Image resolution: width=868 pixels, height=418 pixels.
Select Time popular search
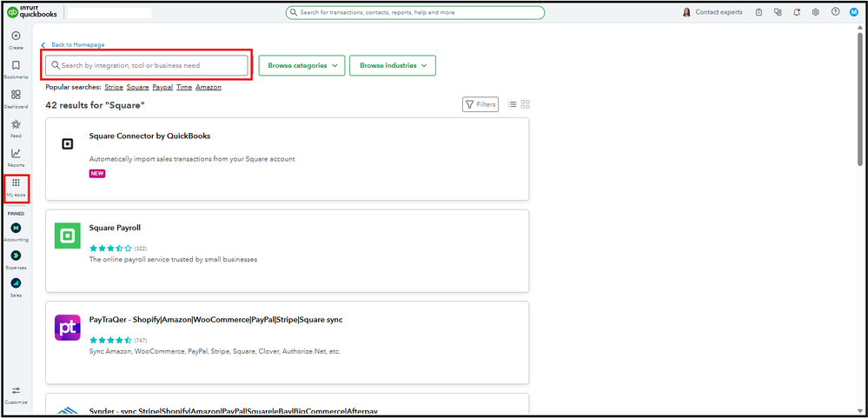click(x=184, y=87)
